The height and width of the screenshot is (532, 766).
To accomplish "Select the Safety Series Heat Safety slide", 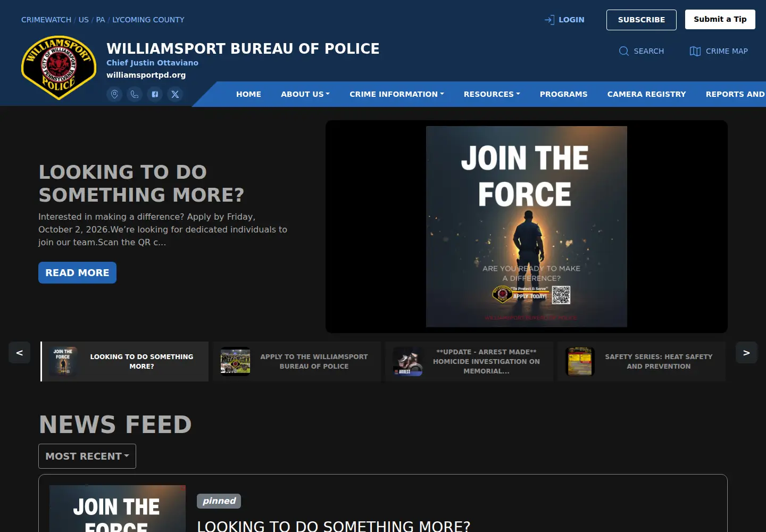I will click(x=642, y=362).
